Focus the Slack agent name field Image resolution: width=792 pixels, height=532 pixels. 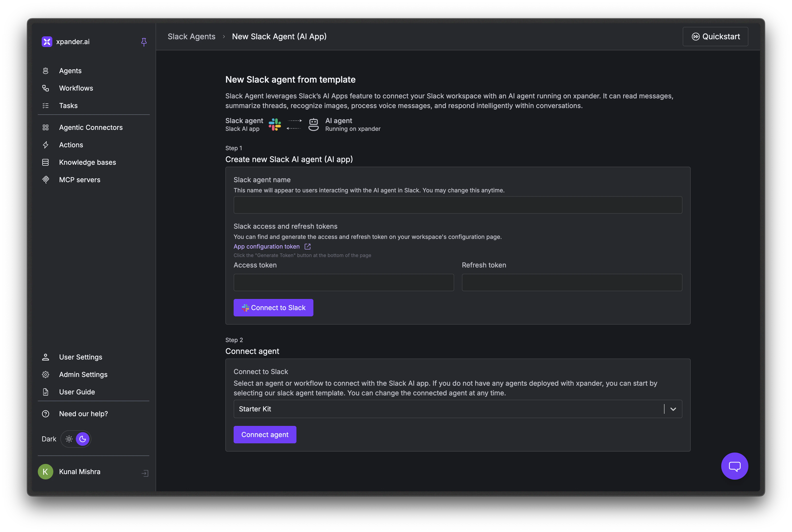click(x=457, y=205)
